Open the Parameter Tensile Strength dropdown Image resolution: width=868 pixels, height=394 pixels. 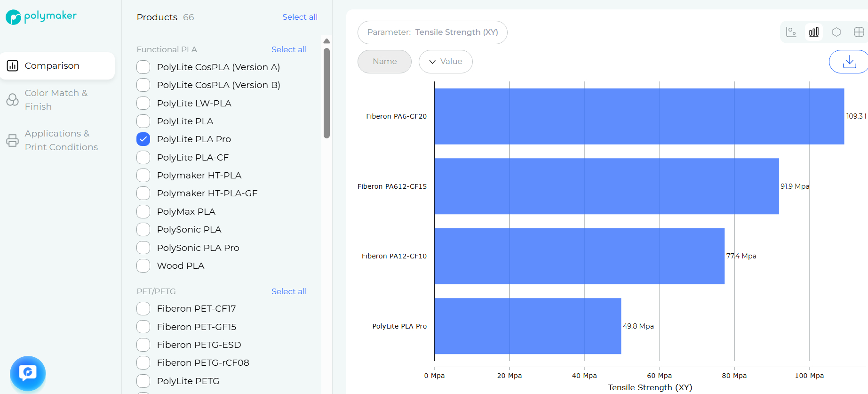click(x=432, y=32)
